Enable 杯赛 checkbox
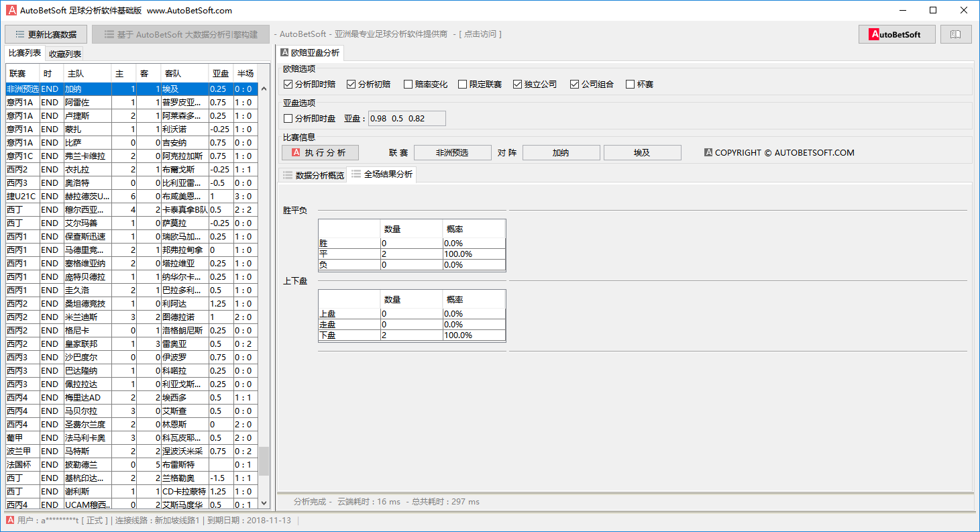Image resolution: width=980 pixels, height=532 pixels. pos(639,85)
